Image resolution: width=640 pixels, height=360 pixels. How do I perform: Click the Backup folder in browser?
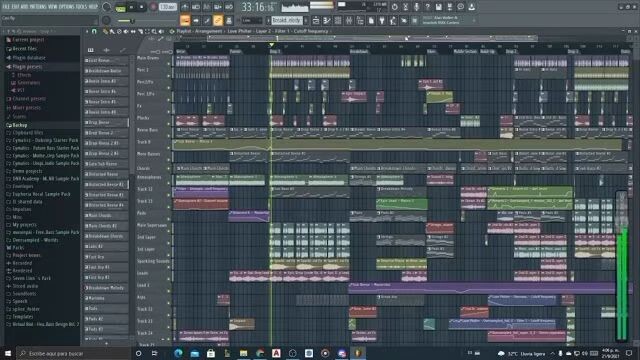pos(20,125)
